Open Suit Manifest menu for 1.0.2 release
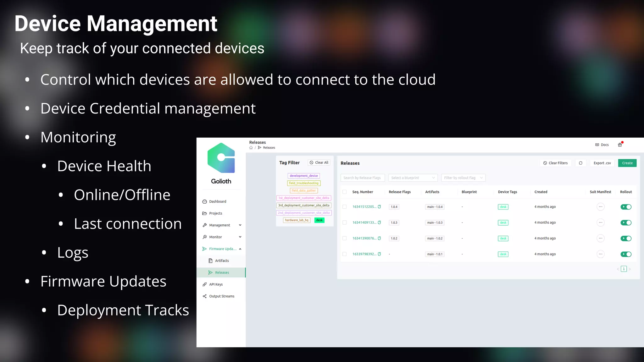The image size is (644, 362). [601, 238]
